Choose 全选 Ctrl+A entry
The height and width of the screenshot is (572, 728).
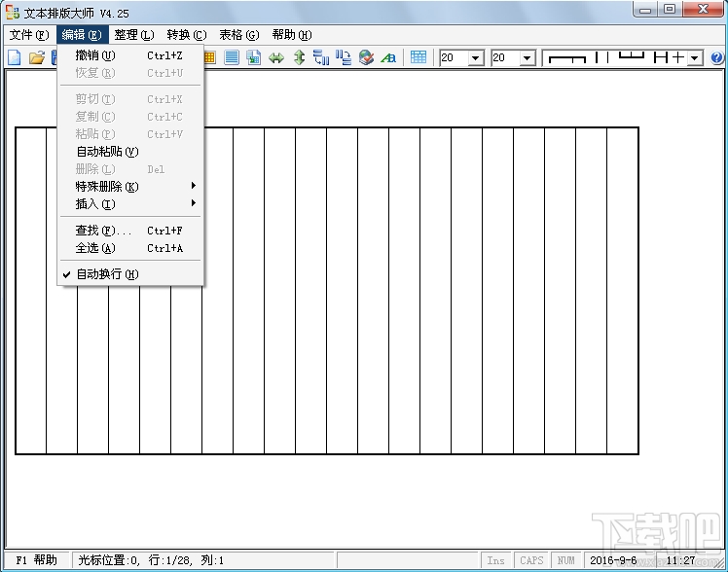[131, 248]
